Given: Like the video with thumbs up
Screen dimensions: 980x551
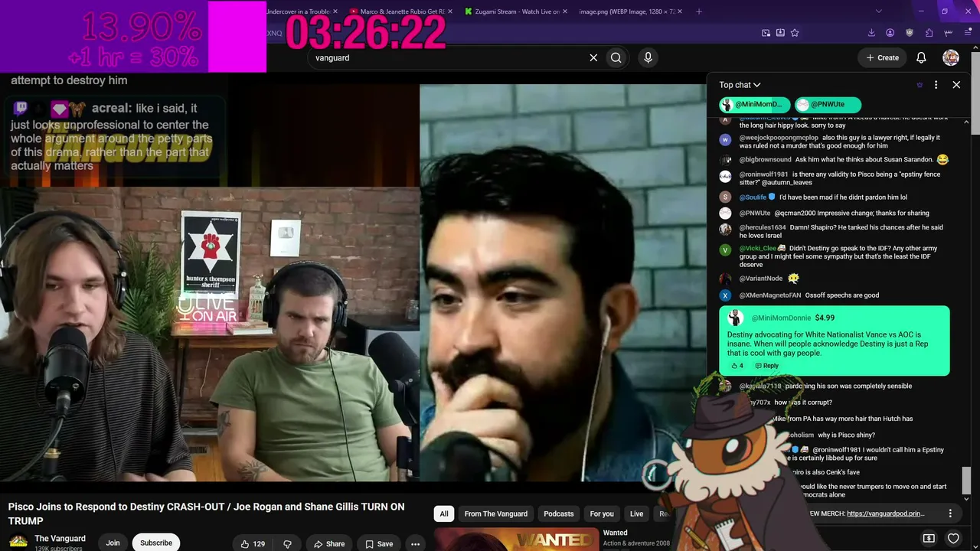Looking at the screenshot, I should [253, 544].
